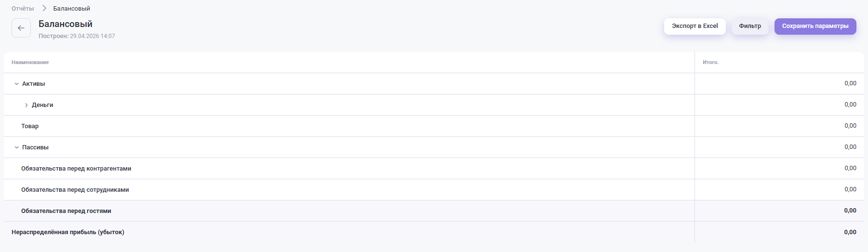The height and width of the screenshot is (252, 868).
Task: Click Нераспределённая прибыль (убыток) row
Action: [x=68, y=232]
